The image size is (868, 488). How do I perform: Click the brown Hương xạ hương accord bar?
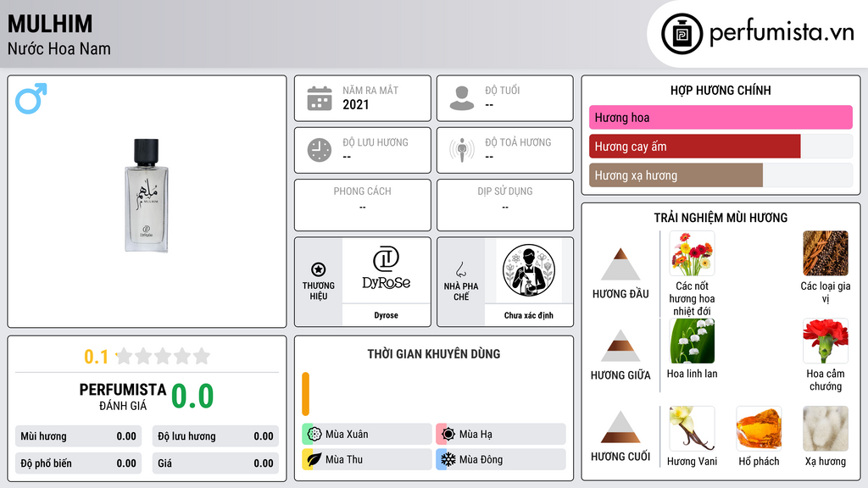click(676, 175)
